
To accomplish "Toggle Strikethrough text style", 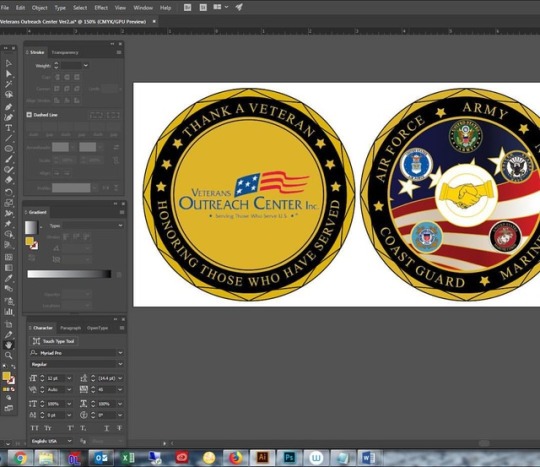I will (119, 428).
